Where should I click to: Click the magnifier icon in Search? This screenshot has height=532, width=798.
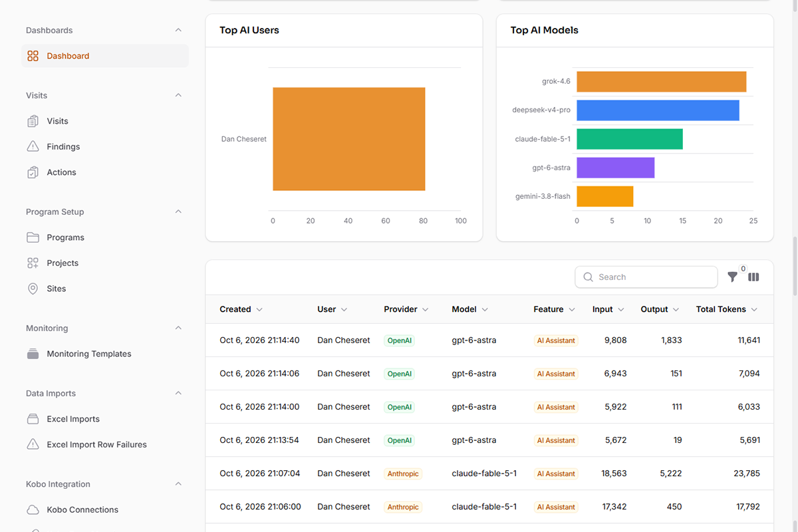coord(588,277)
